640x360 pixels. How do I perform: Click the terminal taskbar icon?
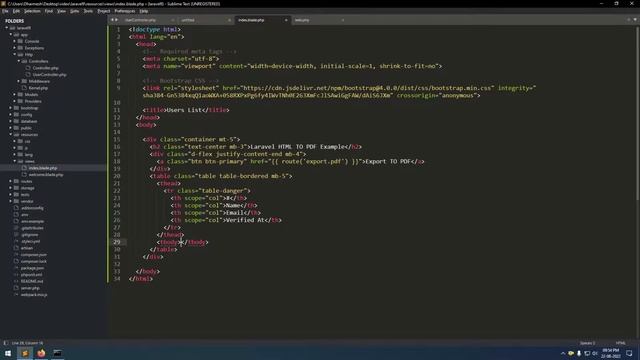pyautogui.click(x=58, y=353)
